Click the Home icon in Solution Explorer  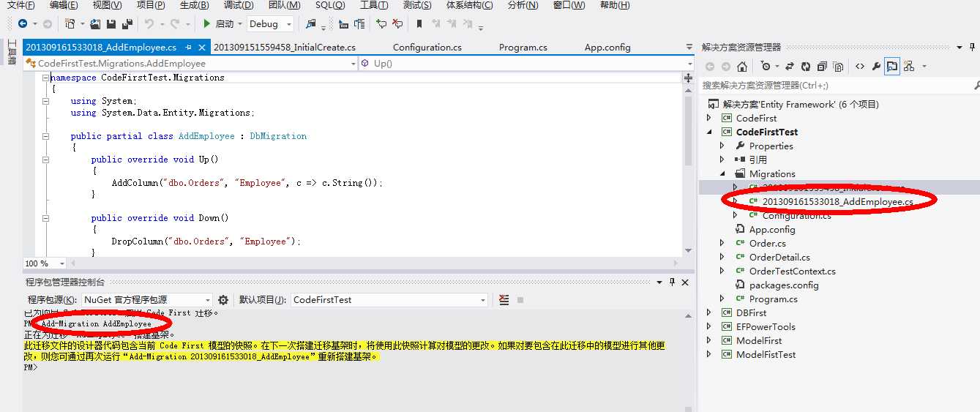[742, 67]
